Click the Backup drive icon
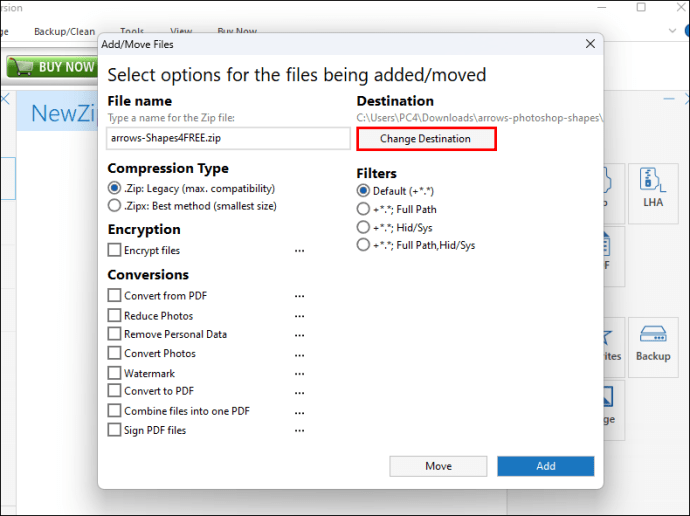690x516 pixels. click(652, 345)
